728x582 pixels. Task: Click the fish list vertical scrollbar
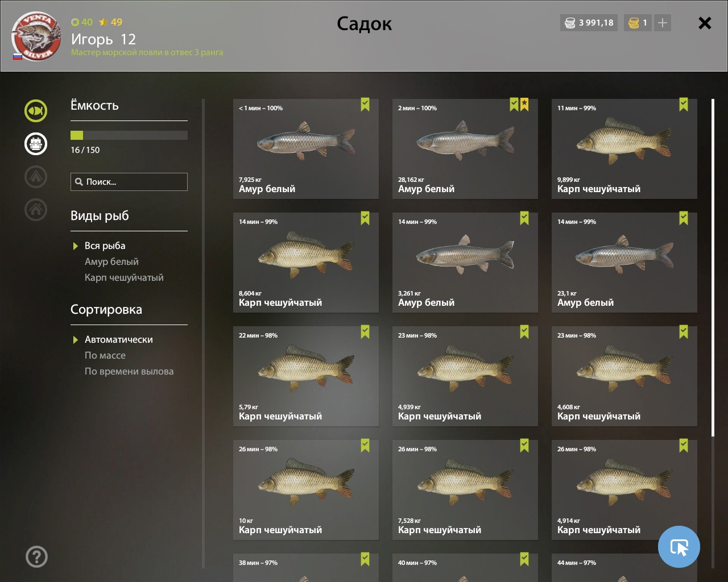pyautogui.click(x=713, y=268)
